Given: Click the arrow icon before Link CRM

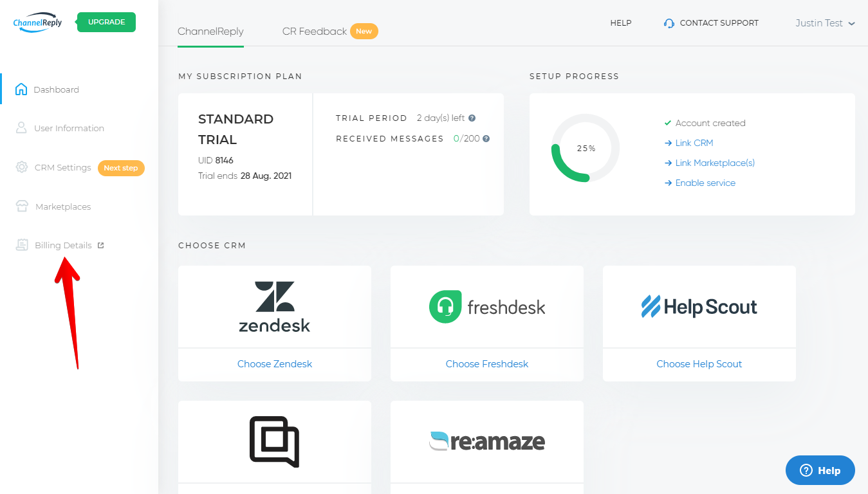Looking at the screenshot, I should coord(668,143).
